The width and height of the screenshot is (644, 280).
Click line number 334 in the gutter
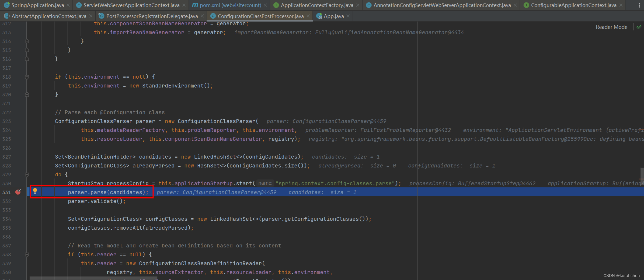6,219
